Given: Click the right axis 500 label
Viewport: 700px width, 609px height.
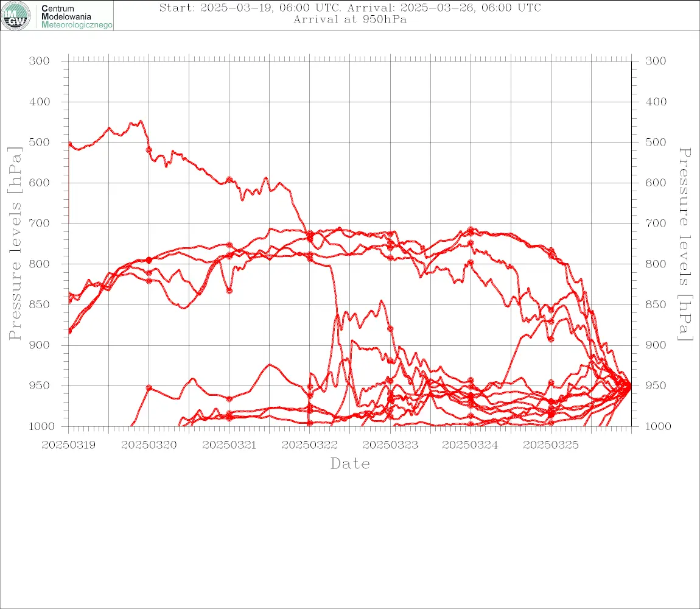Looking at the screenshot, I should 656,143.
